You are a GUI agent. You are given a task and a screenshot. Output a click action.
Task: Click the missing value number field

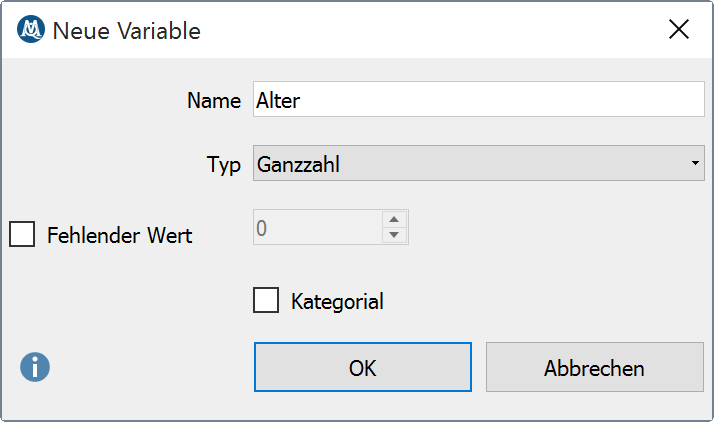click(318, 227)
